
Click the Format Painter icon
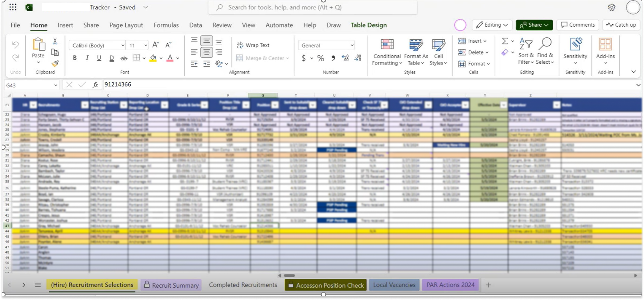[55, 63]
